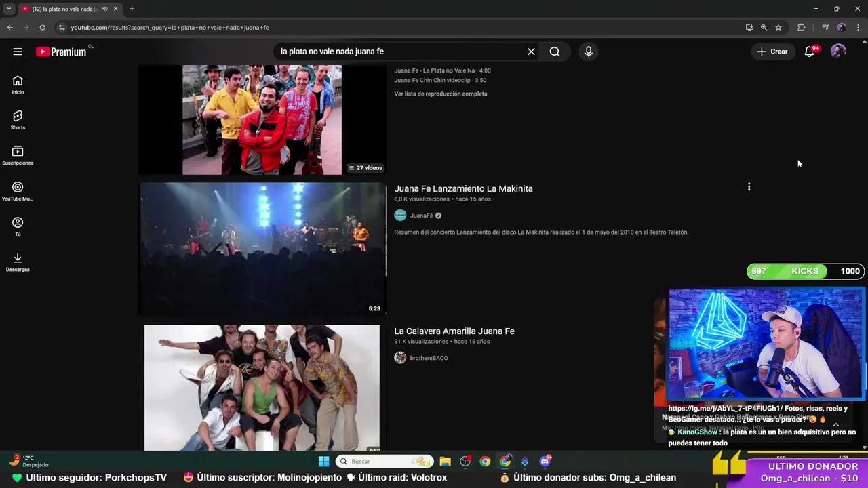This screenshot has width=868, height=488.
Task: Bookmark this page with the star
Action: (778, 27)
